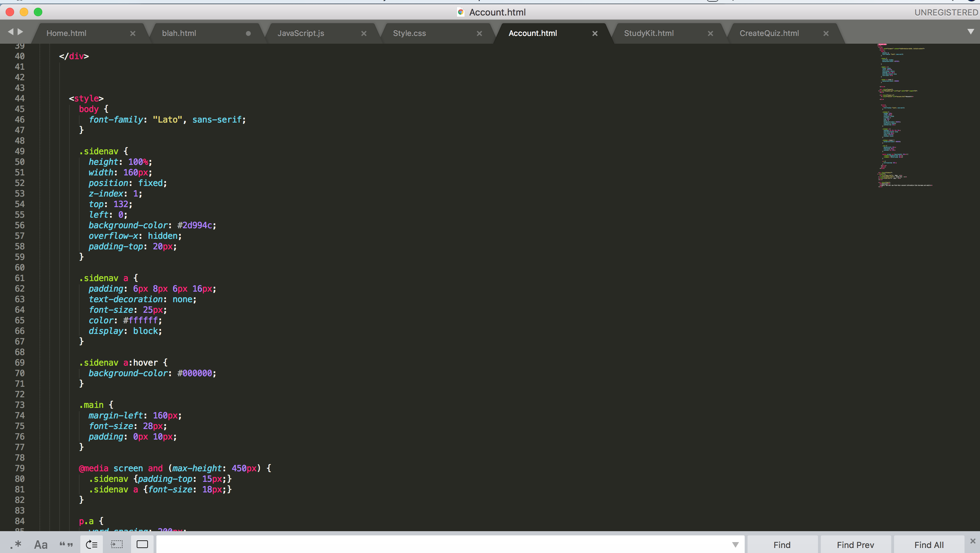Image resolution: width=980 pixels, height=553 pixels.
Task: Open the find history dropdown
Action: click(x=736, y=545)
